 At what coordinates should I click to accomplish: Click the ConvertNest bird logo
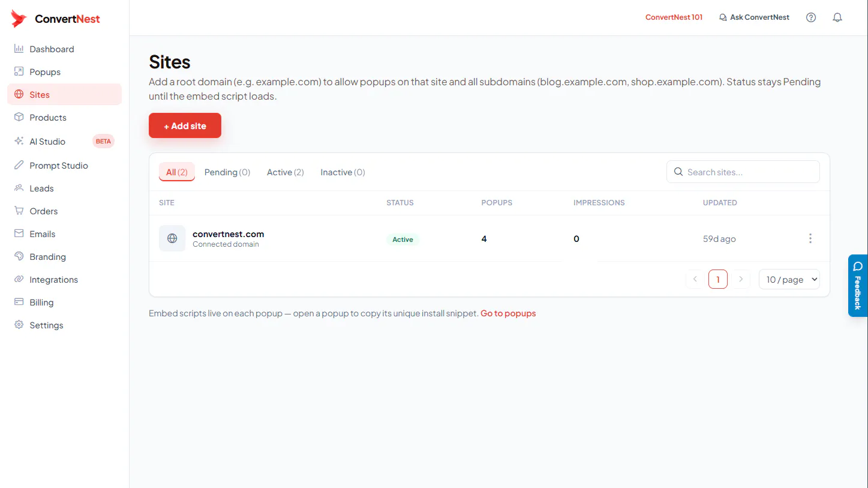pyautogui.click(x=19, y=19)
